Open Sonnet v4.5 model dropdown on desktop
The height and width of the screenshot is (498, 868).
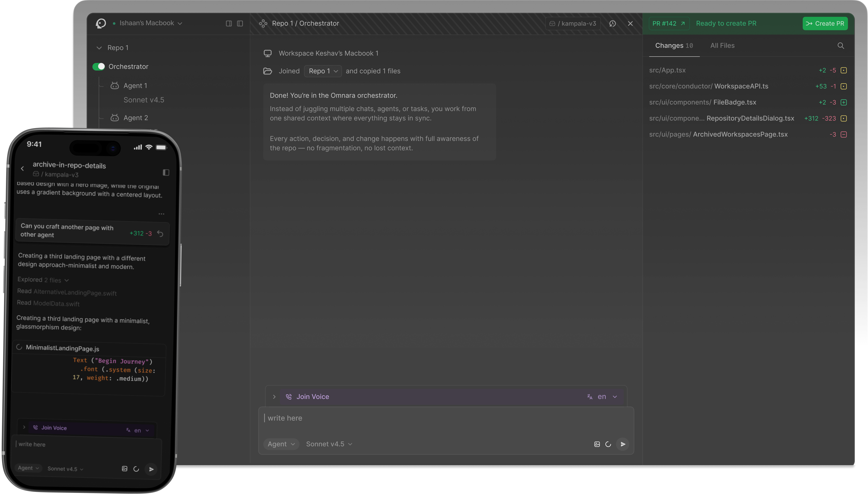pos(329,444)
